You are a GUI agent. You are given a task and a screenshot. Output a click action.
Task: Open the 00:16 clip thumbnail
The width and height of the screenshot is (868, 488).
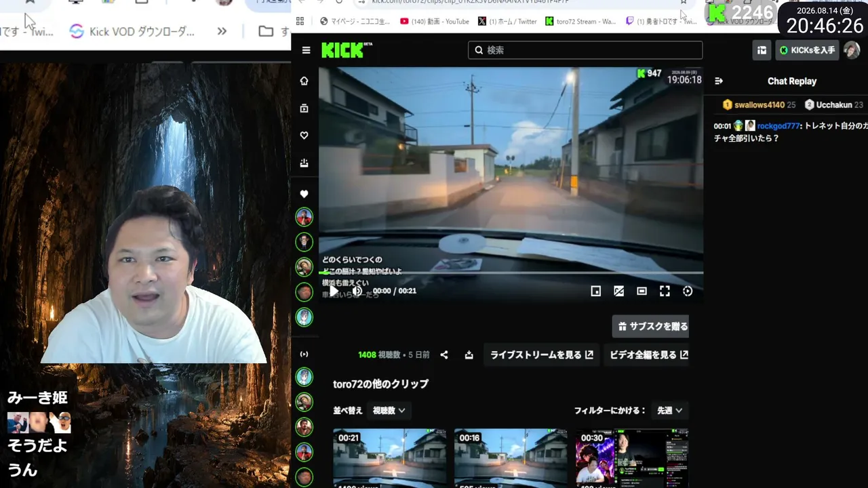[x=511, y=458]
